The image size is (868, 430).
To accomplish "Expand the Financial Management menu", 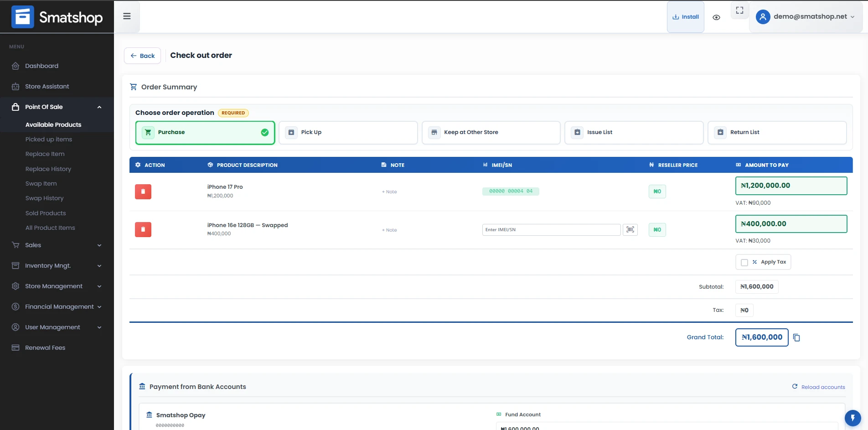I will pyautogui.click(x=57, y=306).
